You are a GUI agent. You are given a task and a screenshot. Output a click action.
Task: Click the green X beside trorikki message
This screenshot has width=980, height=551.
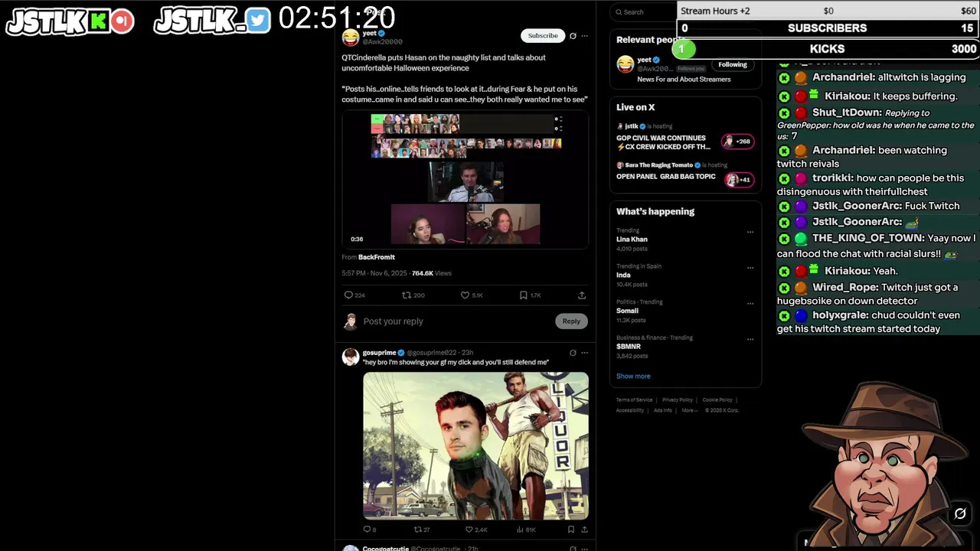pos(784,178)
